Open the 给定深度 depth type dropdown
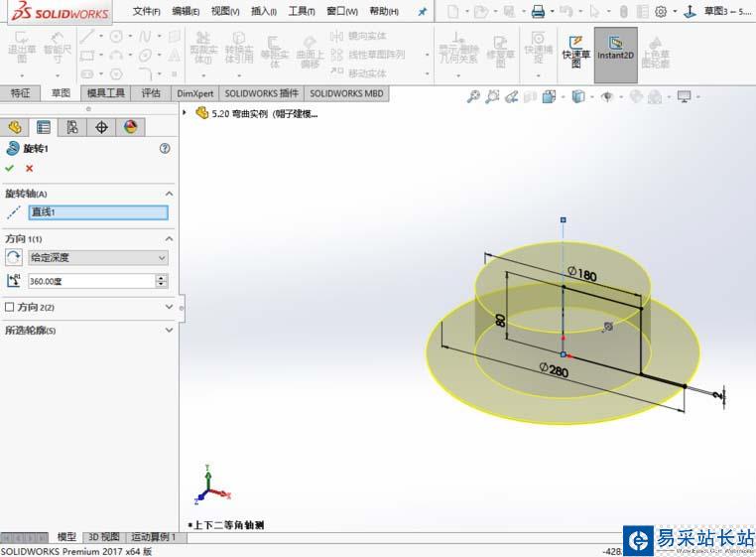The image size is (756, 557). (x=97, y=257)
